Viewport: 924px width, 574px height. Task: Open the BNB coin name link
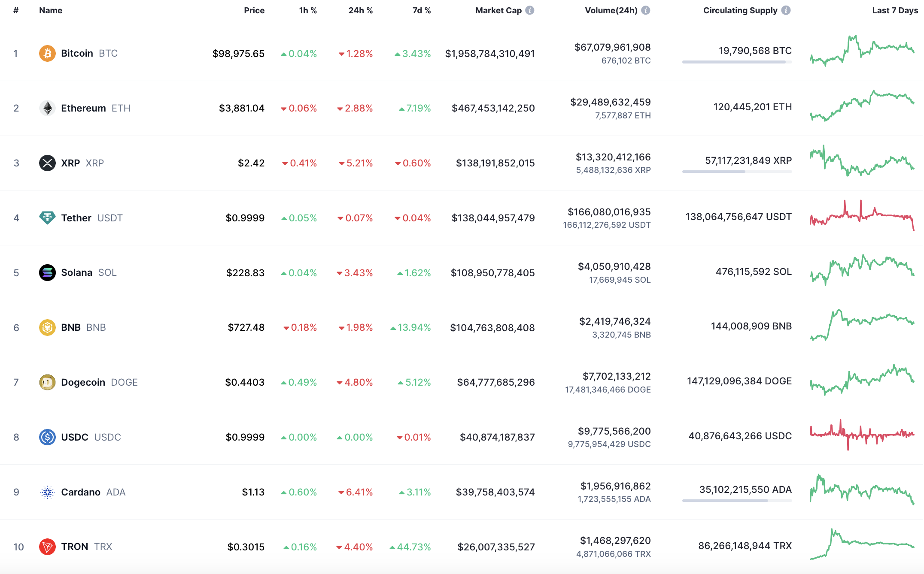click(x=71, y=327)
